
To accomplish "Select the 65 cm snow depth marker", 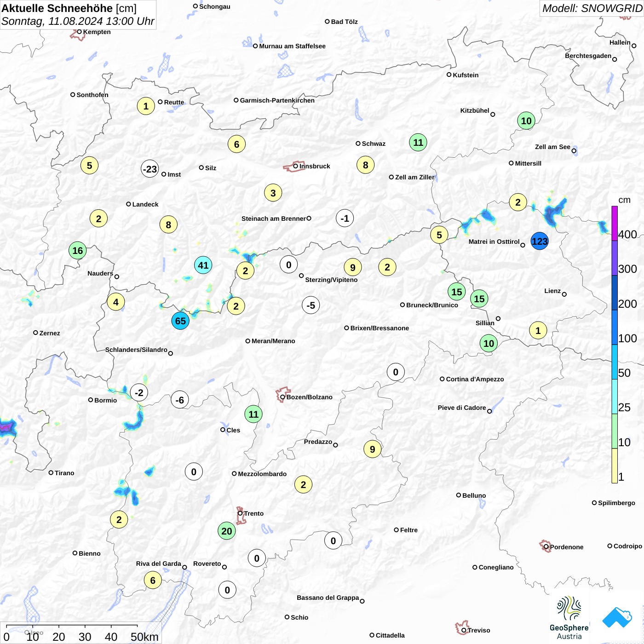I will (x=180, y=321).
